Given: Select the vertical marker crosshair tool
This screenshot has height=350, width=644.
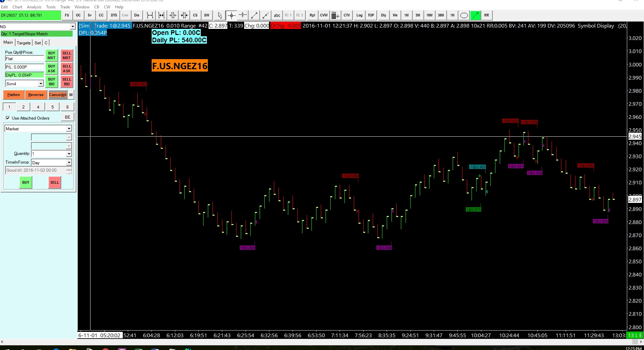Looking at the screenshot, I should click(243, 15).
